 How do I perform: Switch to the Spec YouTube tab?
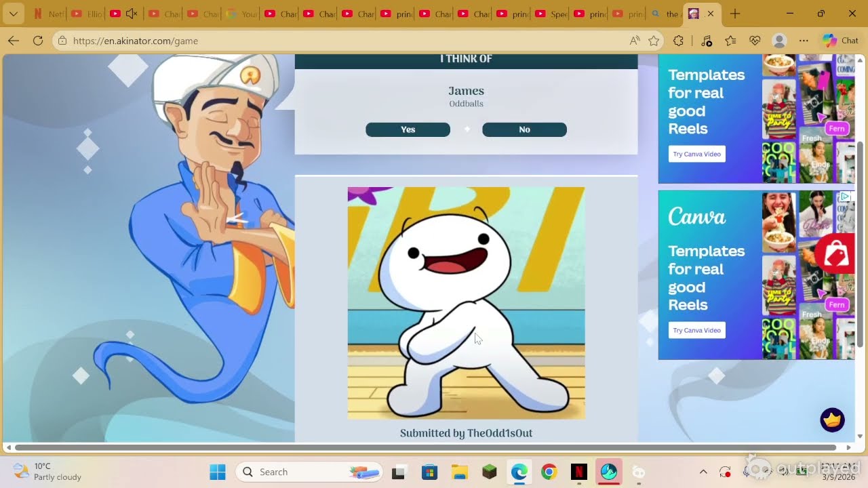pos(551,14)
